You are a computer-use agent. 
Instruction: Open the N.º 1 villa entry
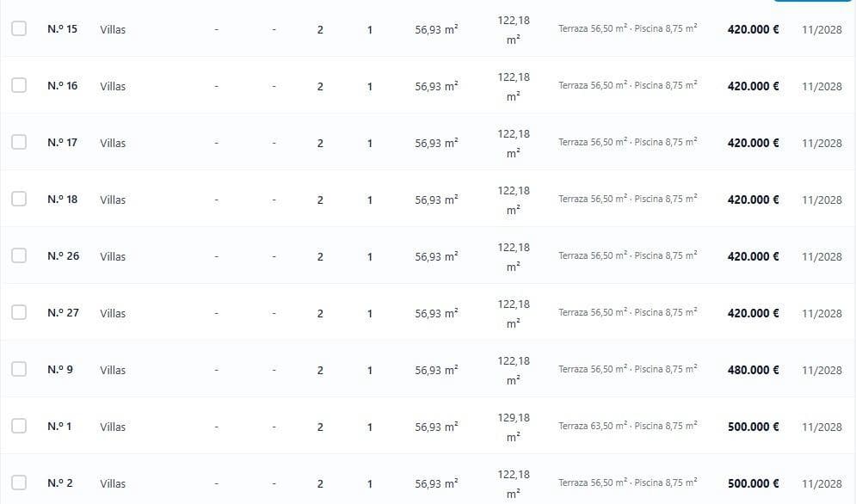[x=59, y=427]
